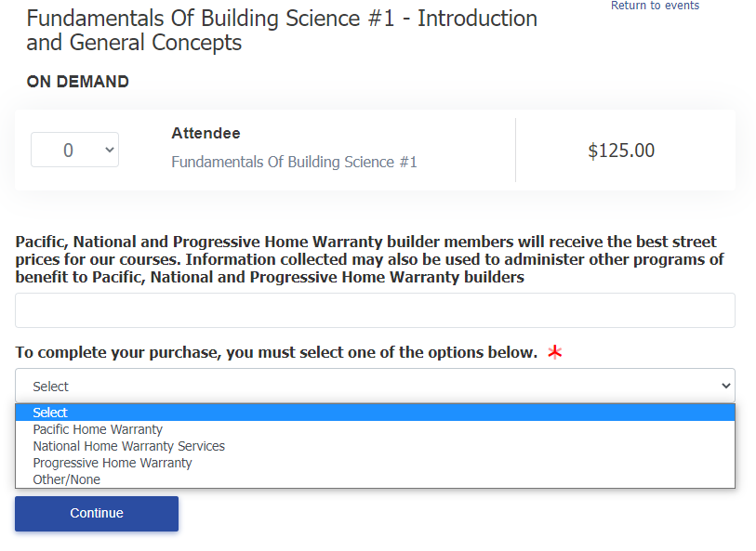Click the warranty dropdown chevron arrow
The image size is (756, 551).
(726, 386)
